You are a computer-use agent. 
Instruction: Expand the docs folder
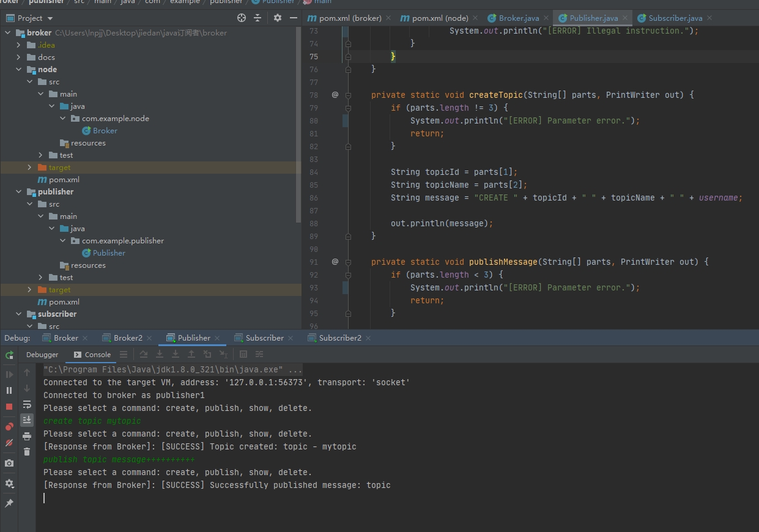coord(19,57)
